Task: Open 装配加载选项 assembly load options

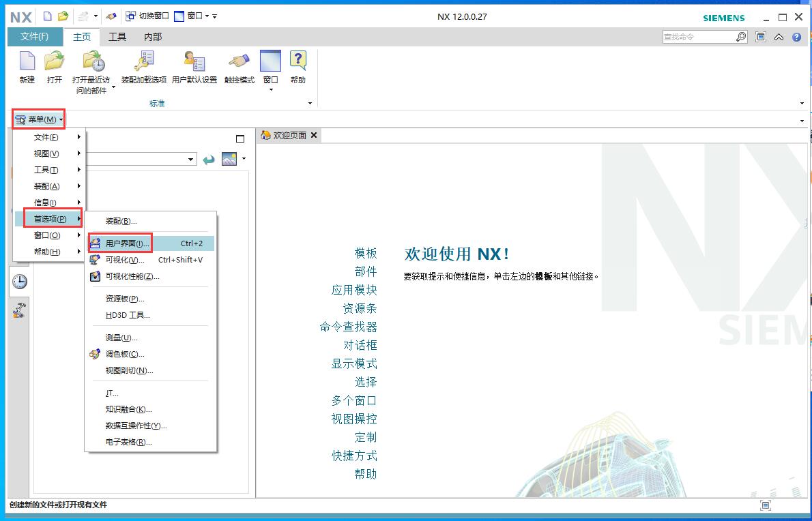Action: 143,62
